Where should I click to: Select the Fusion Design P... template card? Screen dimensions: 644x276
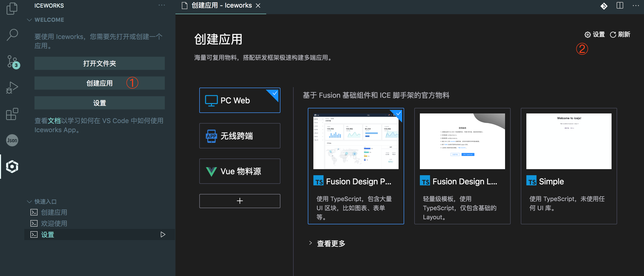(356, 166)
